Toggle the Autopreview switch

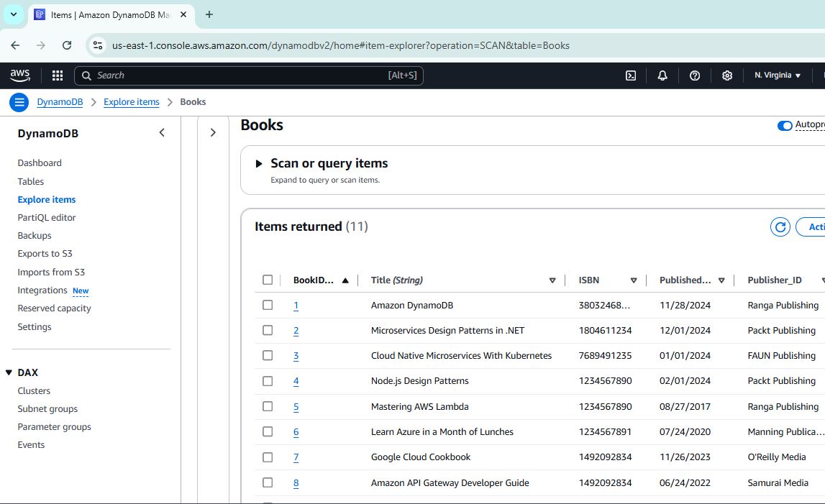coord(785,126)
